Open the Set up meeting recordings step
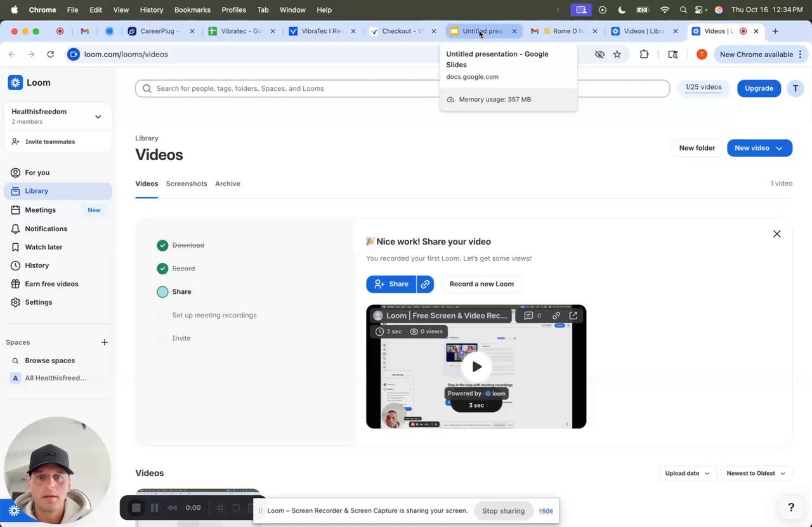Image resolution: width=812 pixels, height=527 pixels. point(214,316)
